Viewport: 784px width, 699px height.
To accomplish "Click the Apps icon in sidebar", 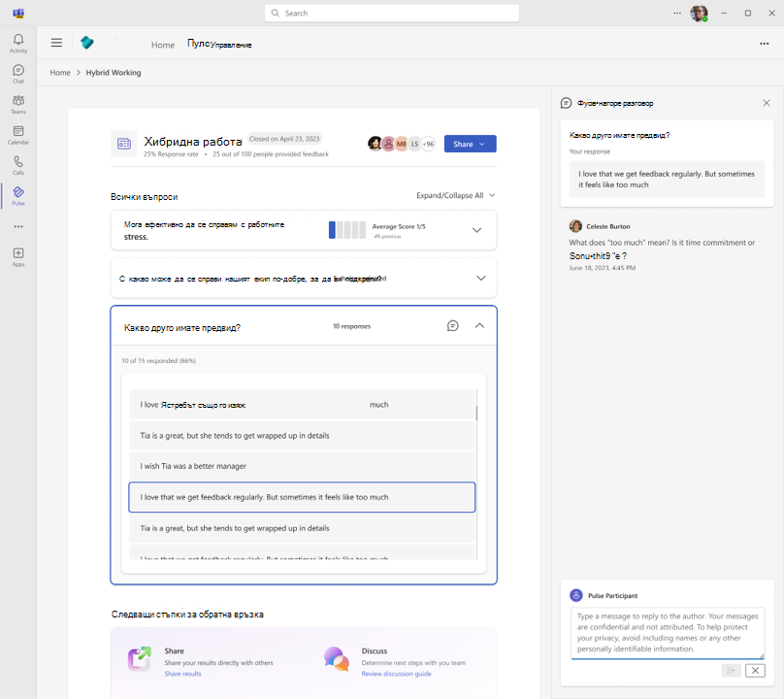I will [x=17, y=257].
